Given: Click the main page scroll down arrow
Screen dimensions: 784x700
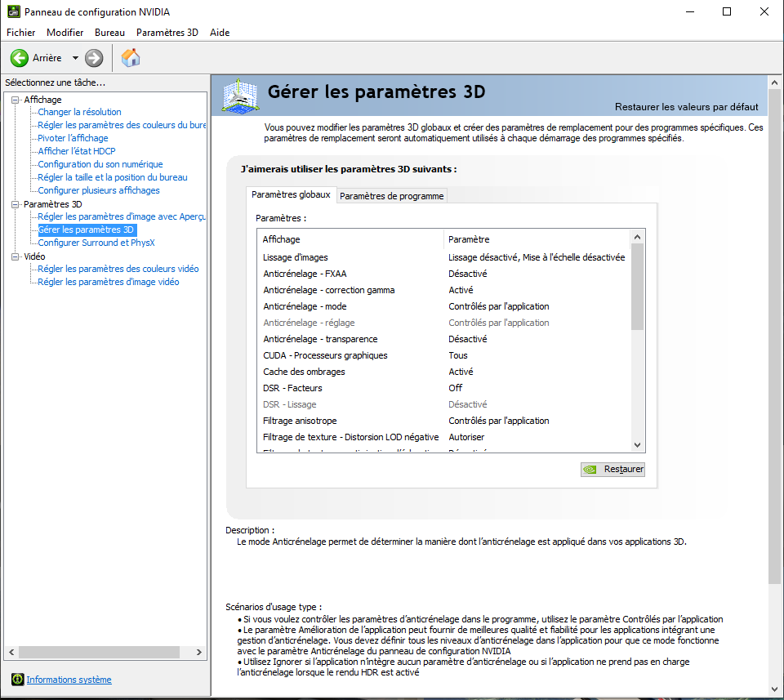Looking at the screenshot, I should pos(774,689).
